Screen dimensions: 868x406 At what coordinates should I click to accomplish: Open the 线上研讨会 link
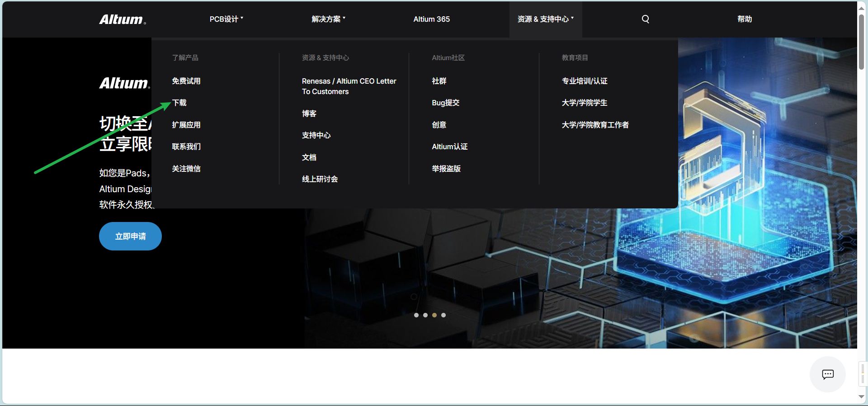320,179
